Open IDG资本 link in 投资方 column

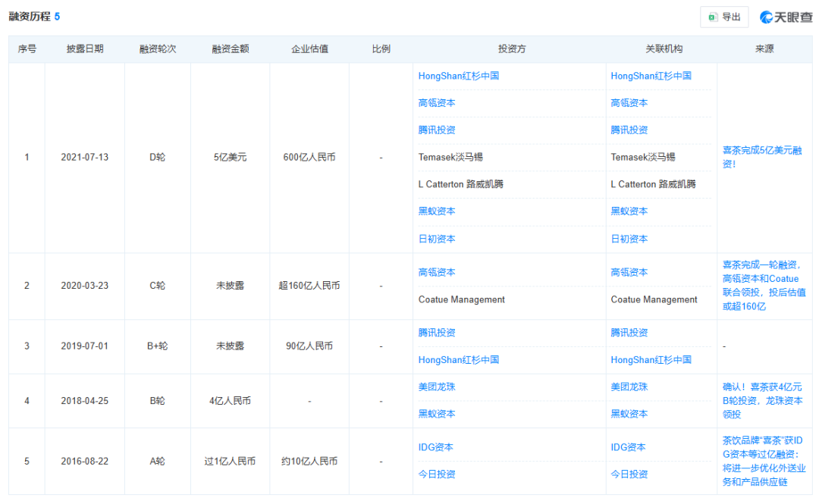(x=435, y=447)
